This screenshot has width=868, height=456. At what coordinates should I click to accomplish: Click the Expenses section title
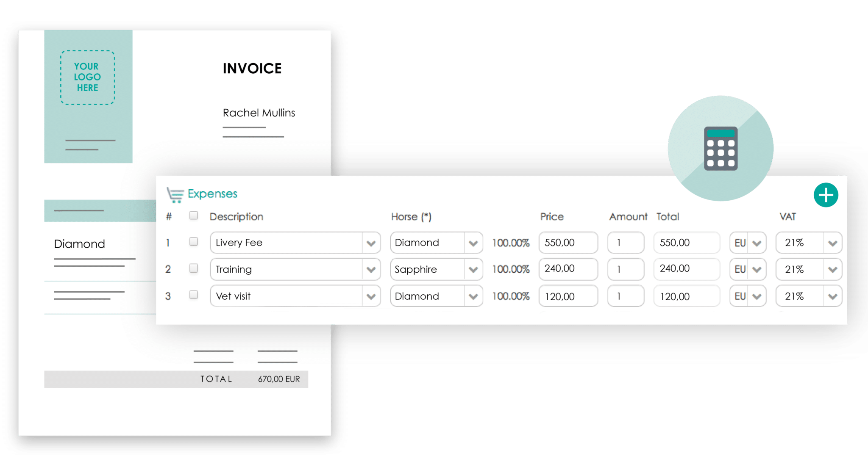click(212, 194)
